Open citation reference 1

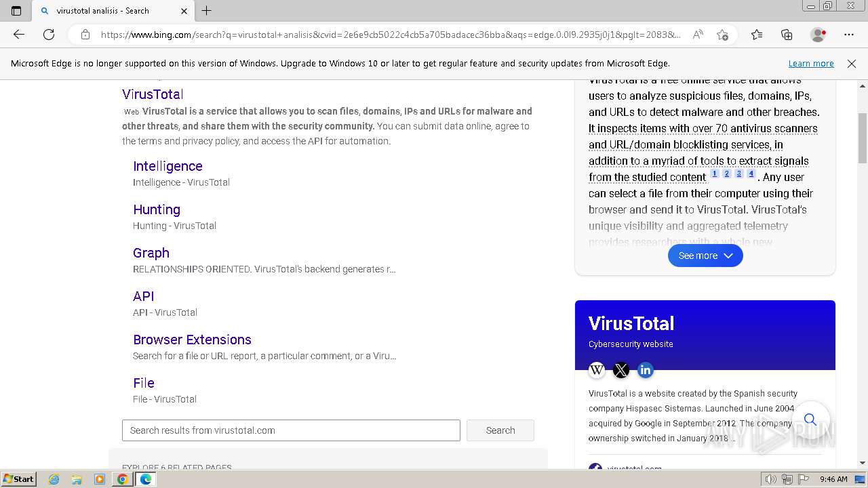714,174
